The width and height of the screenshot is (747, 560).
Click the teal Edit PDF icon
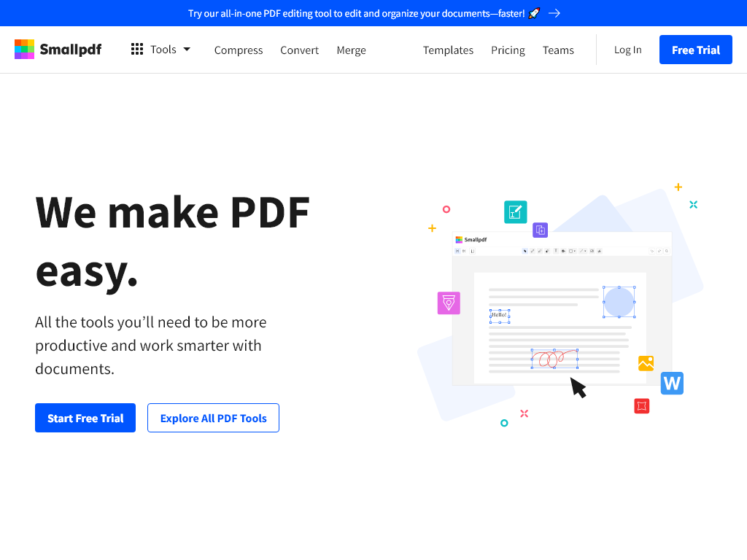click(516, 212)
